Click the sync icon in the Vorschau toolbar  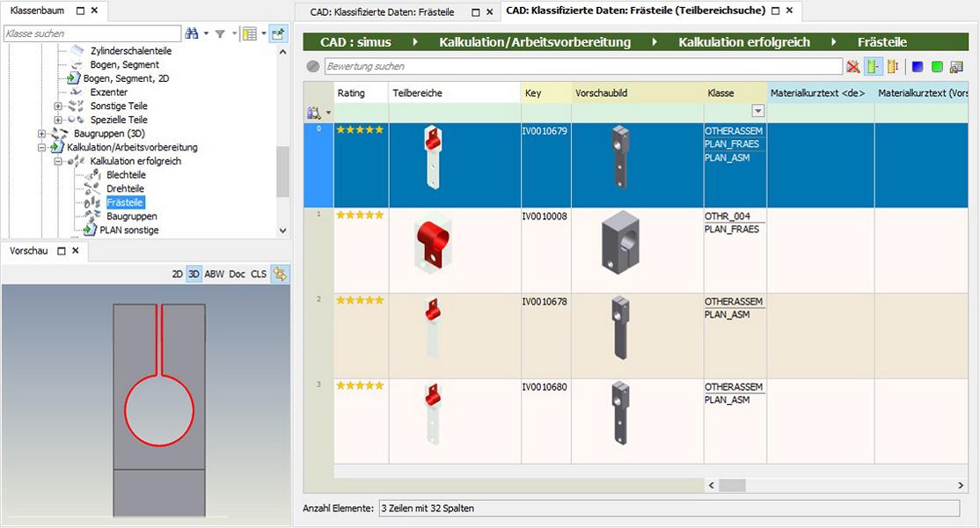280,274
